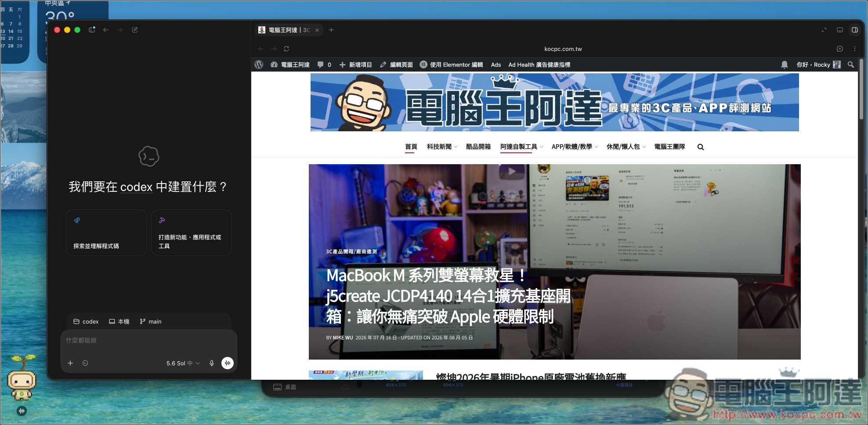Viewport: 868px width, 425px height.
Task: Open the MacBook M 系列雙螢幕救星 article headline
Action: pyautogui.click(x=448, y=296)
